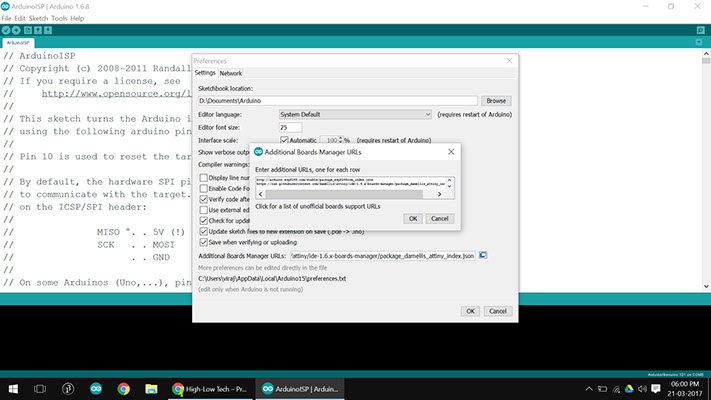Open a sketch using the toolbar icon
This screenshot has width=711, height=400.
coord(38,30)
